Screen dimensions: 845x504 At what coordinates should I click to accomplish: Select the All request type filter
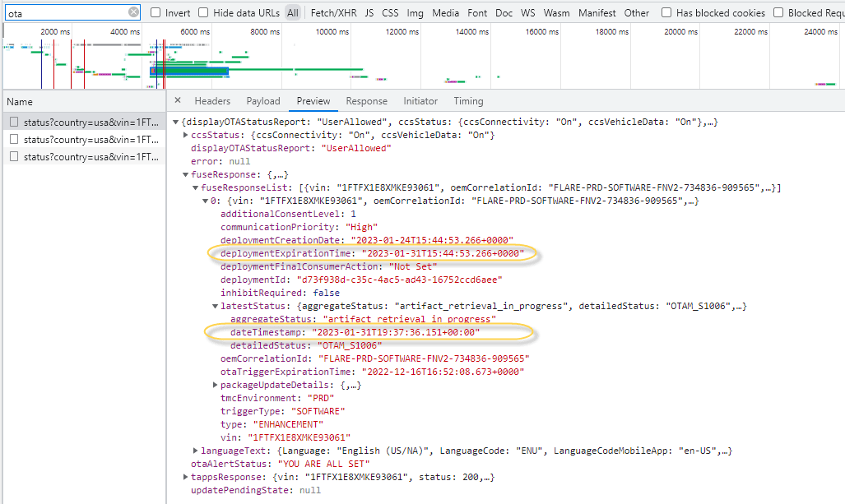pyautogui.click(x=293, y=13)
